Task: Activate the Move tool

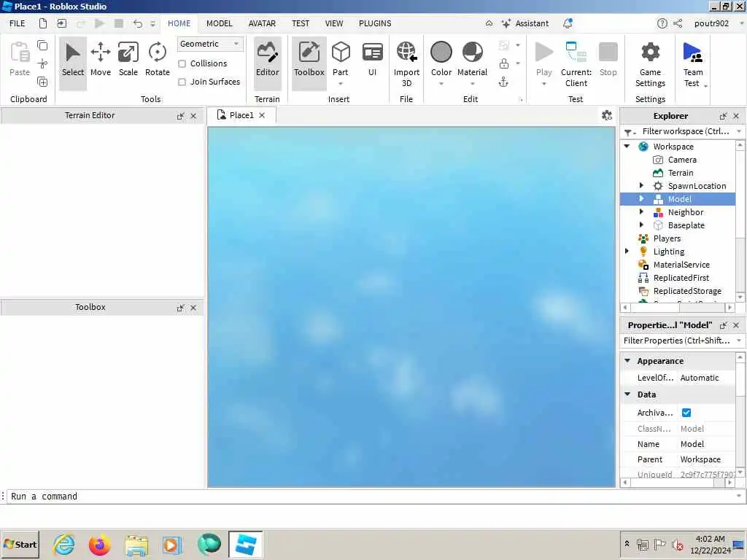Action: pos(101,60)
